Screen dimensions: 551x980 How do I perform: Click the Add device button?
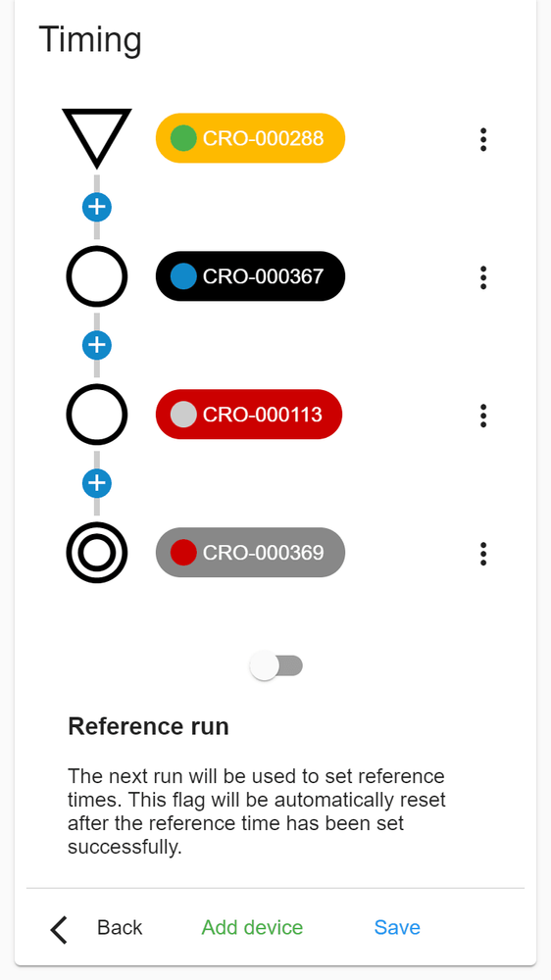252,927
